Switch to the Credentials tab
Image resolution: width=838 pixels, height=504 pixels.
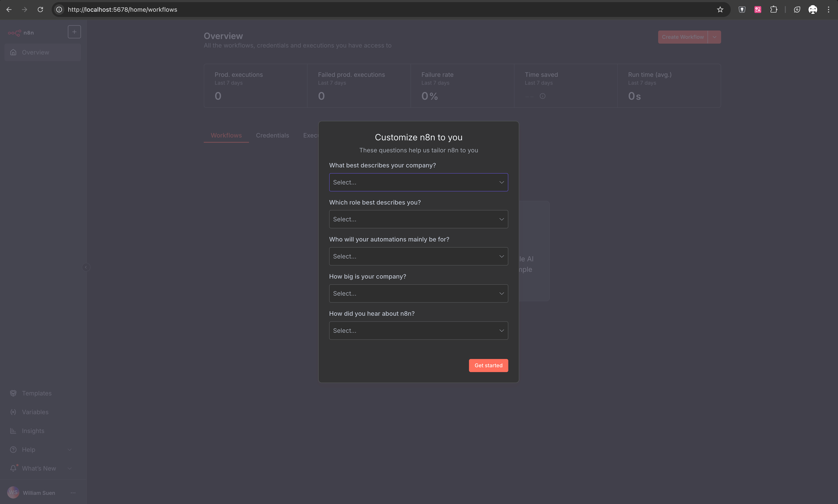272,136
